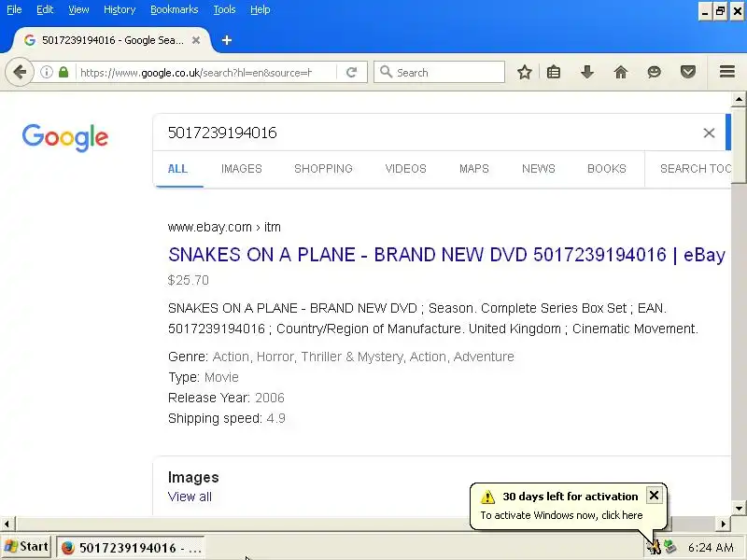Click the $25.70 price text

189,280
